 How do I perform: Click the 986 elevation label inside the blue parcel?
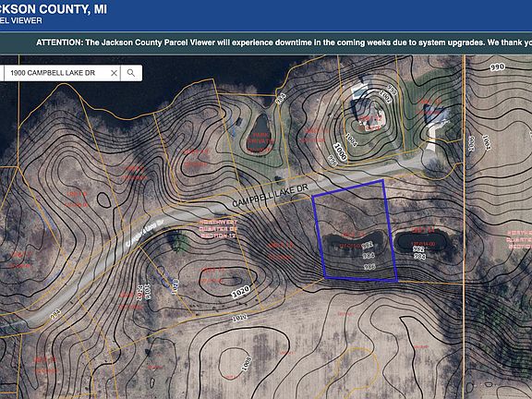pos(369,267)
